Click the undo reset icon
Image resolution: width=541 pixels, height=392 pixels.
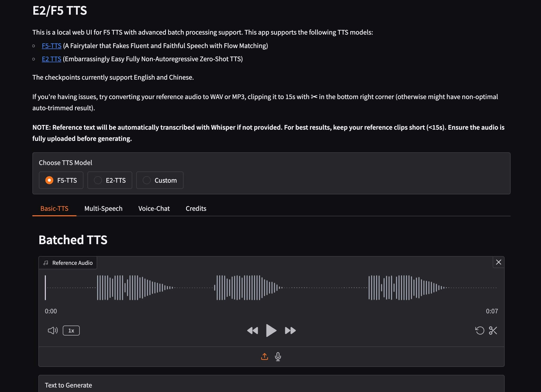click(x=480, y=331)
